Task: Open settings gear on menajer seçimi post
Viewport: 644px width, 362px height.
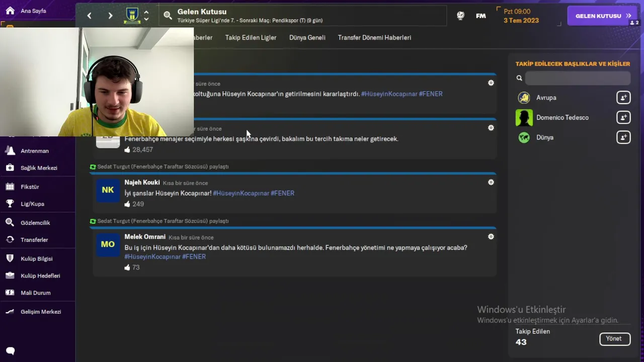Action: coord(491,128)
